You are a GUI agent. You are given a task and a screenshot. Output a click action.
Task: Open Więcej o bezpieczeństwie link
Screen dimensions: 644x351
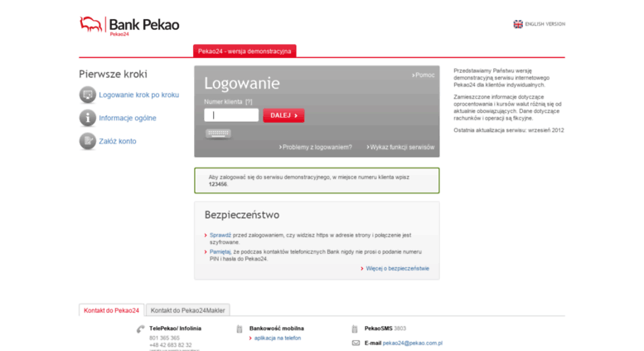397,268
